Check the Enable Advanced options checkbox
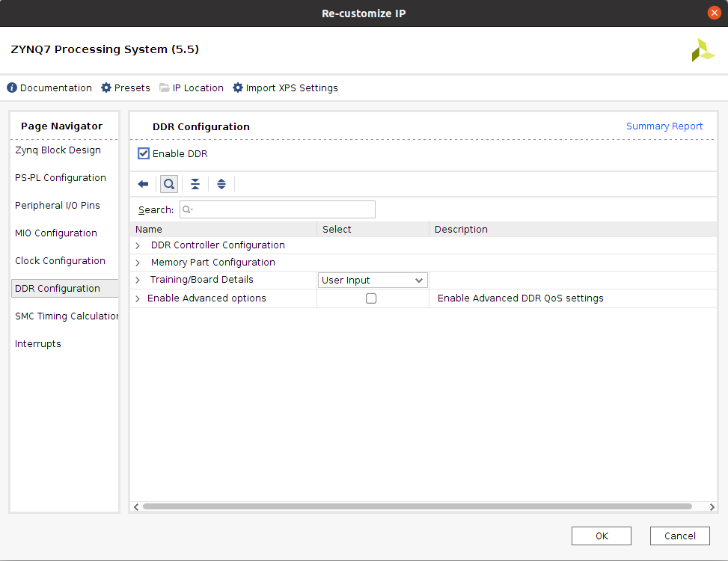The image size is (728, 561). click(x=371, y=298)
